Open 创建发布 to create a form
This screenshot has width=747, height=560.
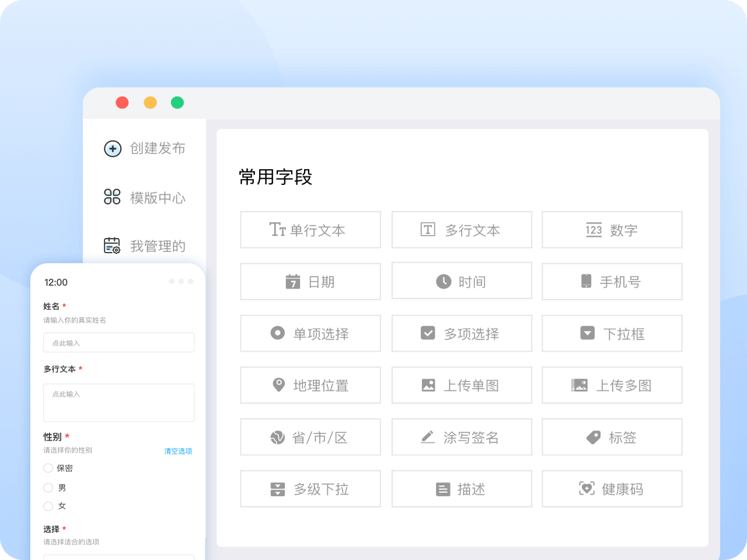pyautogui.click(x=158, y=149)
